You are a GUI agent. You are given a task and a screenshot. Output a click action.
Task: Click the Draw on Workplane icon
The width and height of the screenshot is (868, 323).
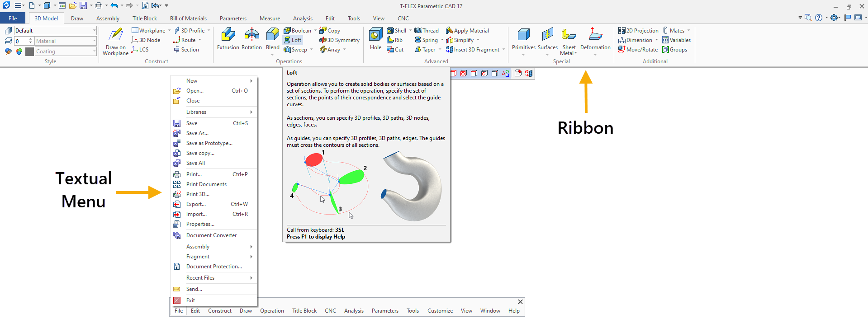116,35
